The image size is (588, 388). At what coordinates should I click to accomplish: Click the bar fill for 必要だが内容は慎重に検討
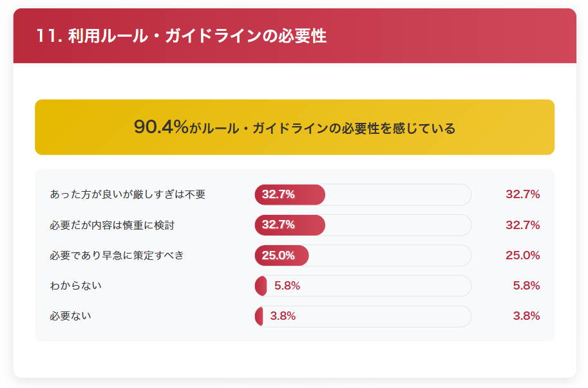[290, 225]
